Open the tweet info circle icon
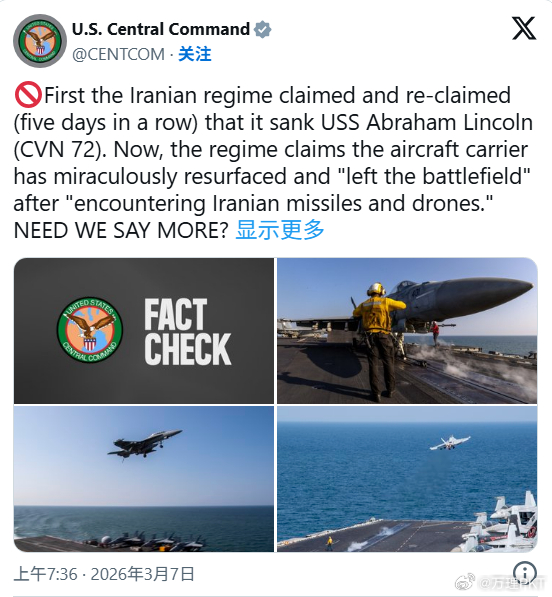Screen dimensions: 552x597 [525, 572]
